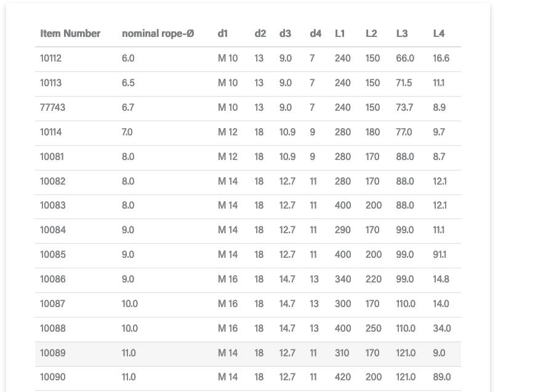
Task: Click the L4 column header
Action: (x=439, y=34)
